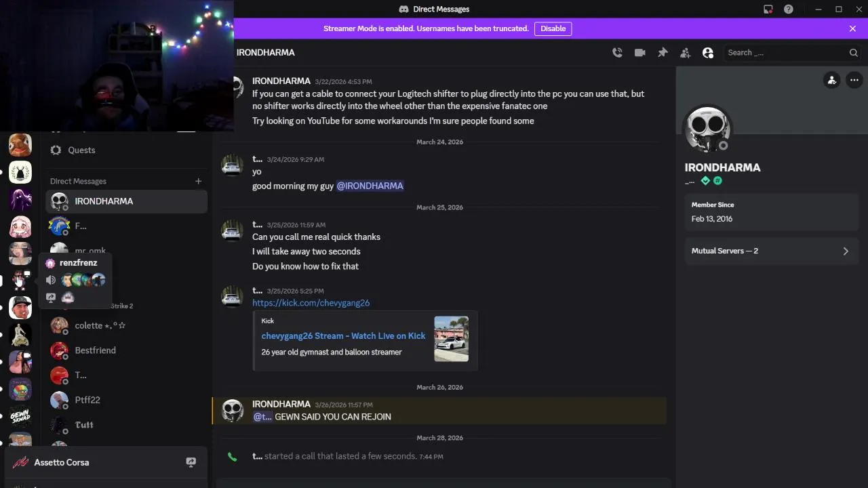Open the Bestfriend direct message
868x488 pixels.
point(95,350)
